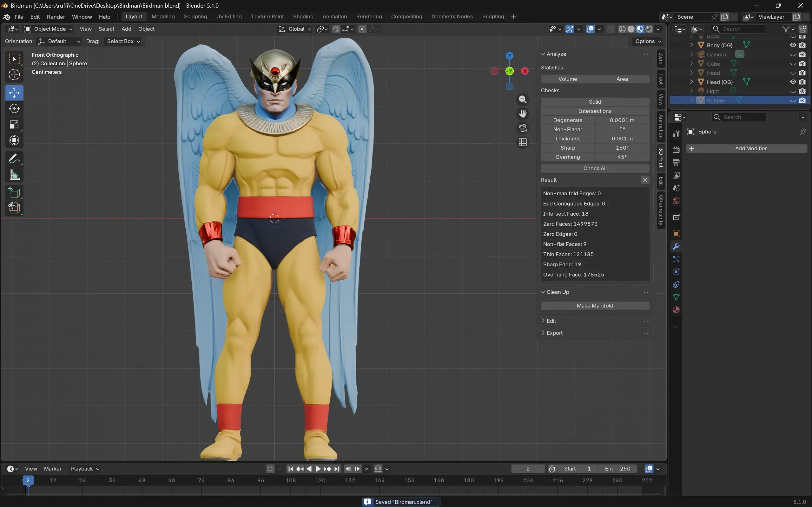The height and width of the screenshot is (507, 812).
Task: Open the Default orientation dropdown
Action: [x=59, y=41]
